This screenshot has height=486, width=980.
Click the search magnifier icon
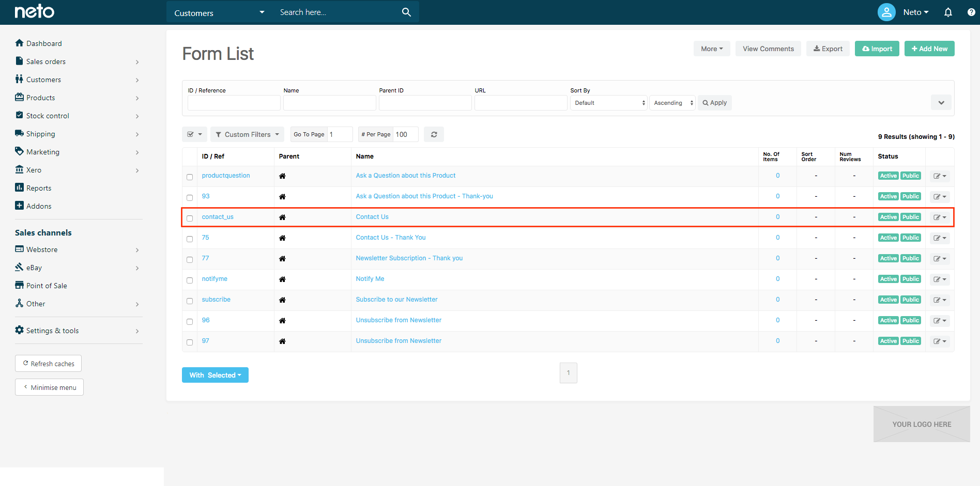click(406, 12)
